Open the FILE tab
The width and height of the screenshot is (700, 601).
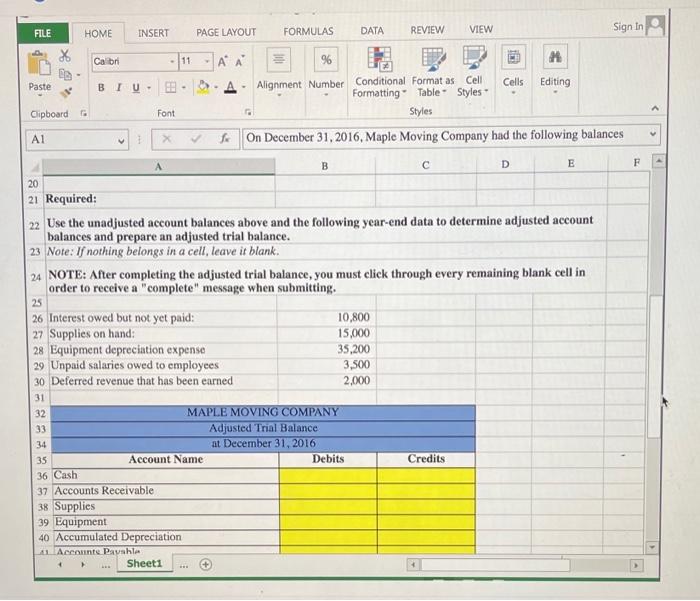pos(43,33)
